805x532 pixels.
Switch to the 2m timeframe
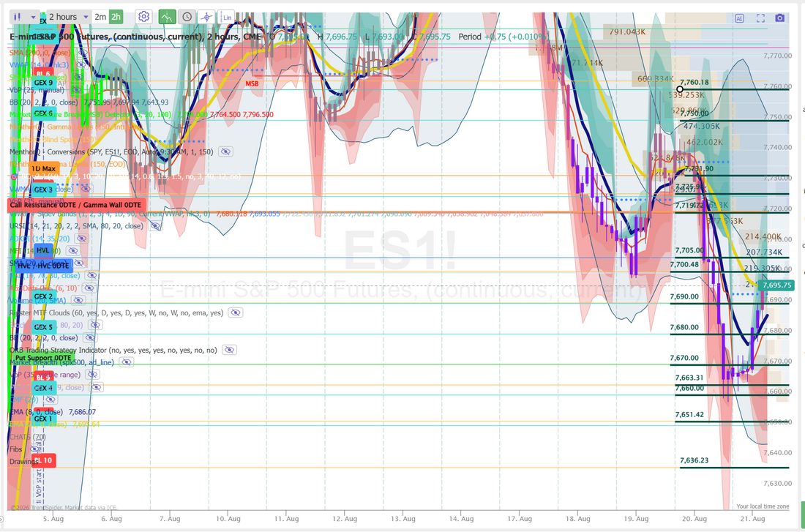[101, 17]
